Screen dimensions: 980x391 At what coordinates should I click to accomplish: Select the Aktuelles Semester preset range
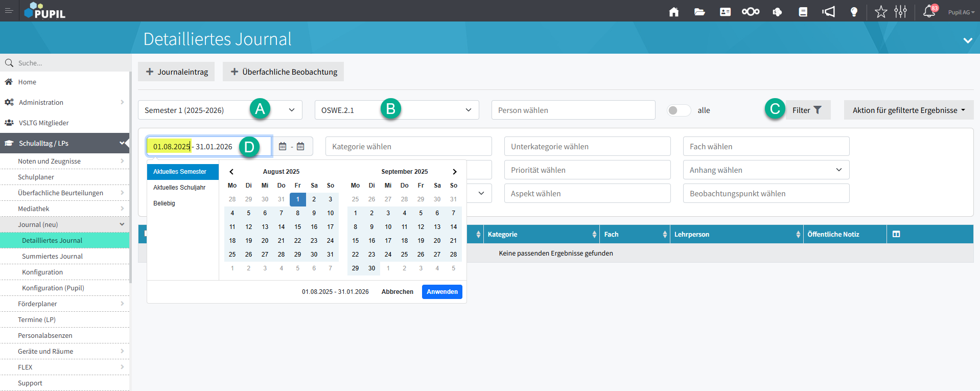click(183, 172)
